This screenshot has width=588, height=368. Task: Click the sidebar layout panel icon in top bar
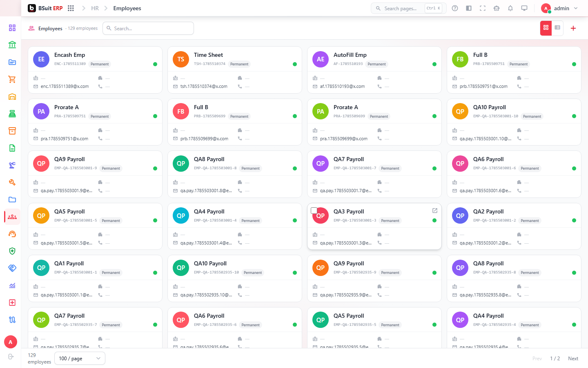coord(469,8)
